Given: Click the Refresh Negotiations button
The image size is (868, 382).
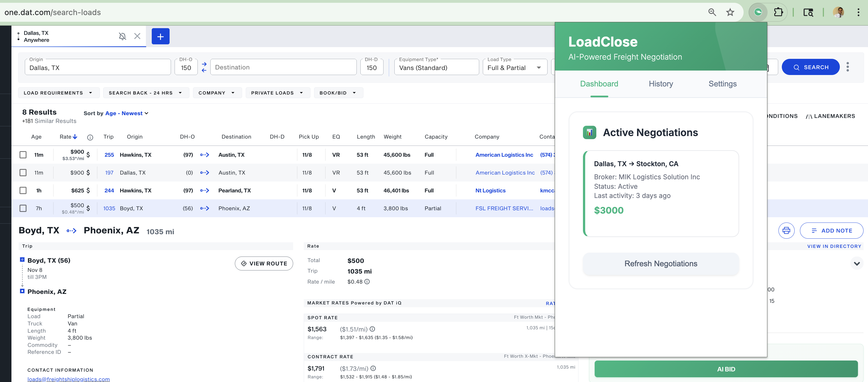Looking at the screenshot, I should 660,263.
